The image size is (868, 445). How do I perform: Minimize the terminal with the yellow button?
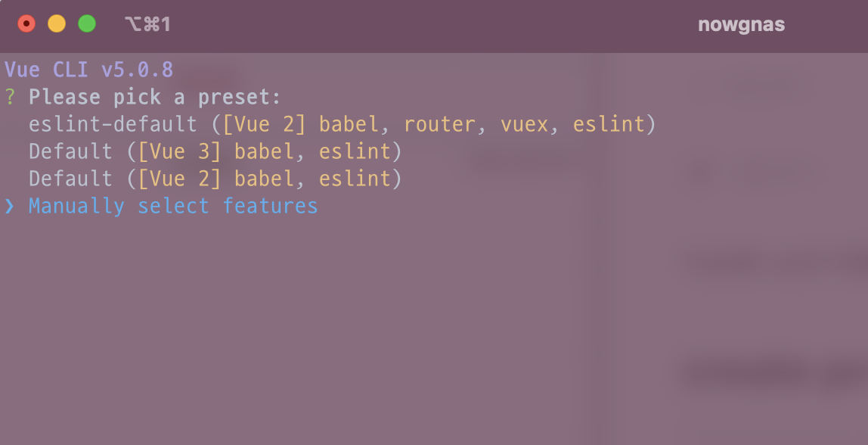point(57,24)
